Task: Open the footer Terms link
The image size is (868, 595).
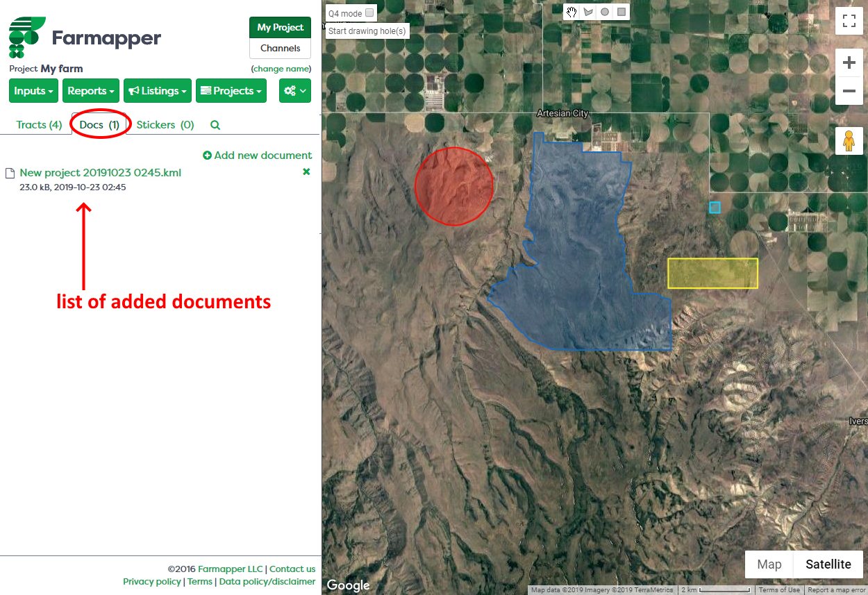Action: tap(200, 582)
